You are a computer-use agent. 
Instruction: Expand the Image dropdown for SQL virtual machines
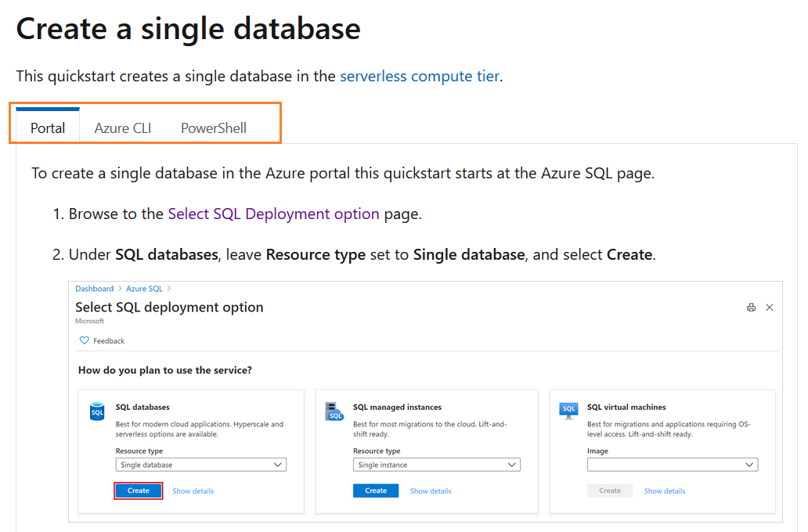point(673,465)
